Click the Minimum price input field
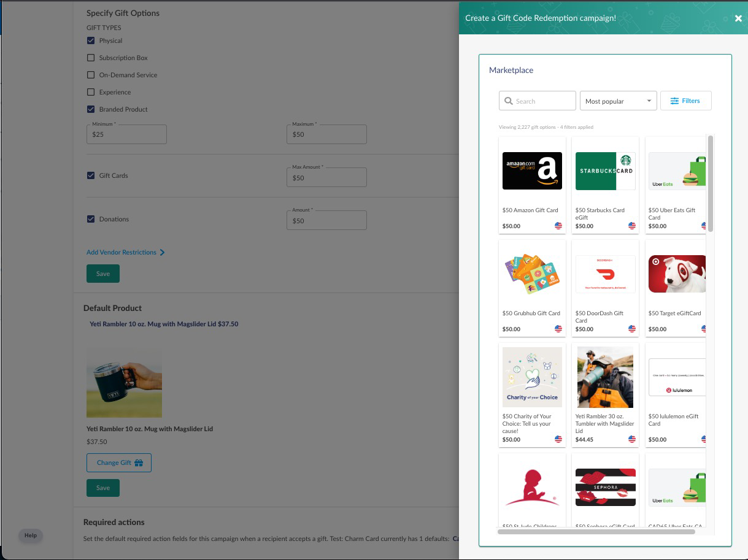This screenshot has height=560, width=748. (126, 134)
